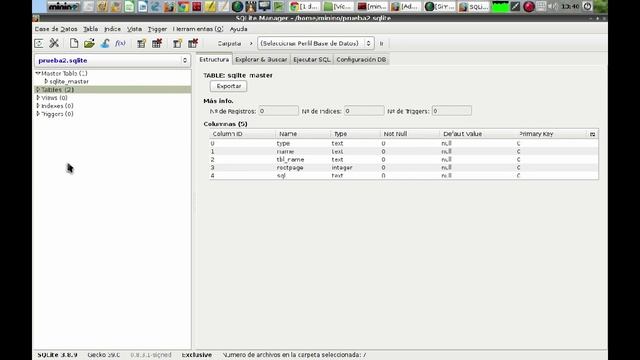This screenshot has height=360, width=640.
Task: Switch to the Ejecutar SQL tab
Action: pyautogui.click(x=311, y=60)
